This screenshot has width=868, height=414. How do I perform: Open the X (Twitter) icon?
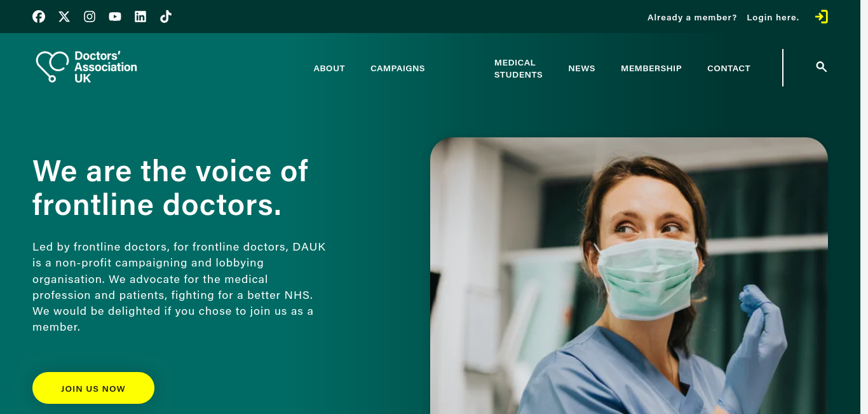(x=64, y=17)
